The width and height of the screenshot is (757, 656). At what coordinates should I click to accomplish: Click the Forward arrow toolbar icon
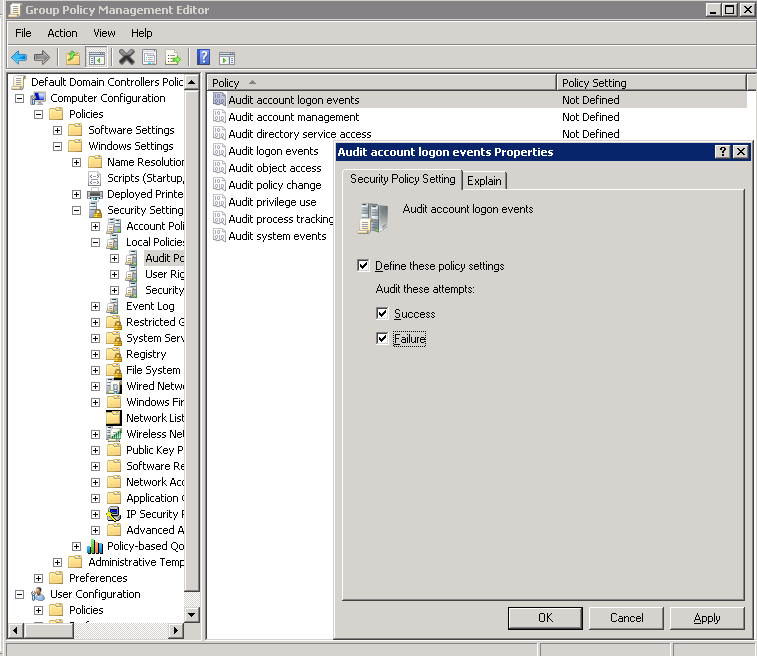(42, 58)
